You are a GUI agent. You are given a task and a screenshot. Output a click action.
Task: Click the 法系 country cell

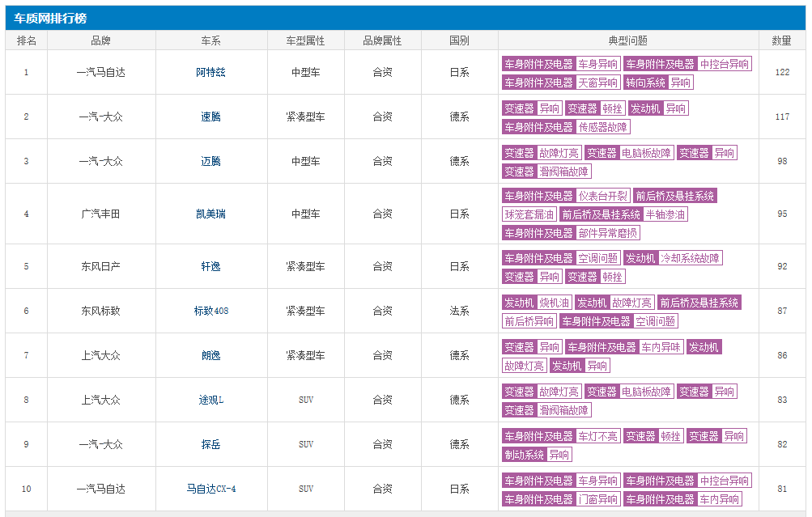pyautogui.click(x=459, y=311)
